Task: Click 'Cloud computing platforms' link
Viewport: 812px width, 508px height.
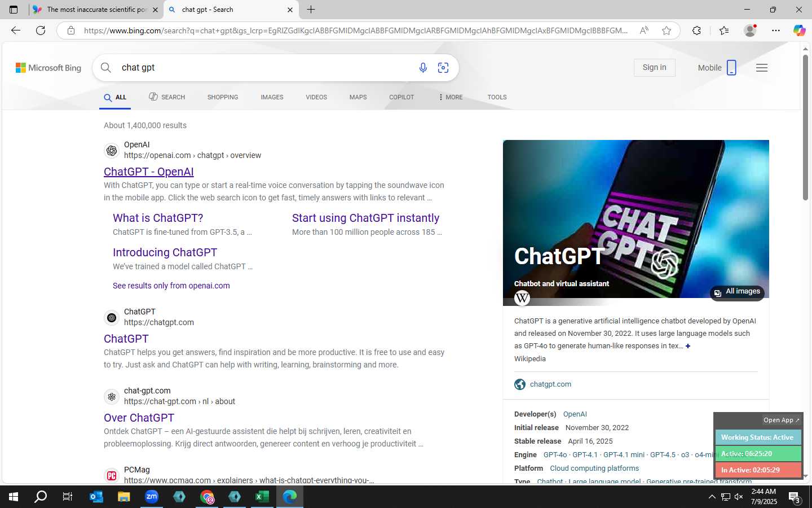Action: pos(594,468)
